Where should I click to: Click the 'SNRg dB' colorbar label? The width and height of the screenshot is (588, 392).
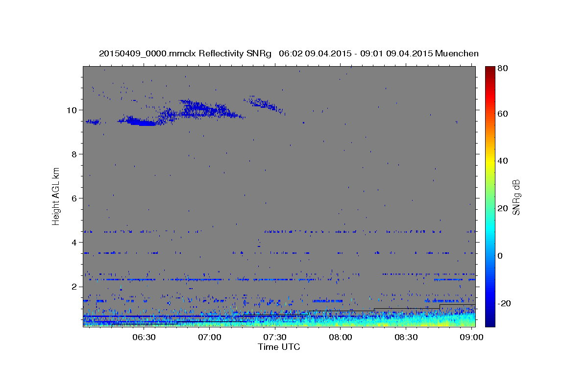516,197
